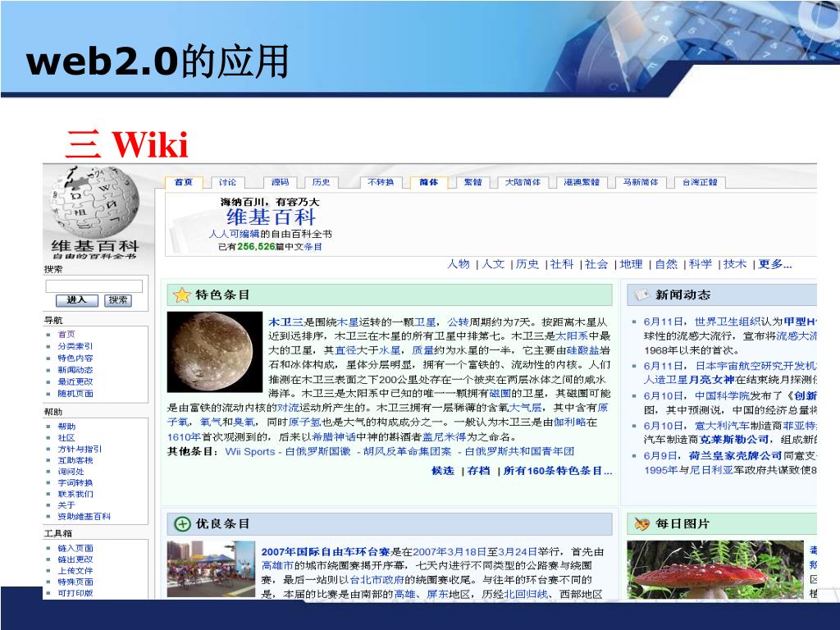
Task: Click the Wikipedia globe logo
Action: click(94, 202)
